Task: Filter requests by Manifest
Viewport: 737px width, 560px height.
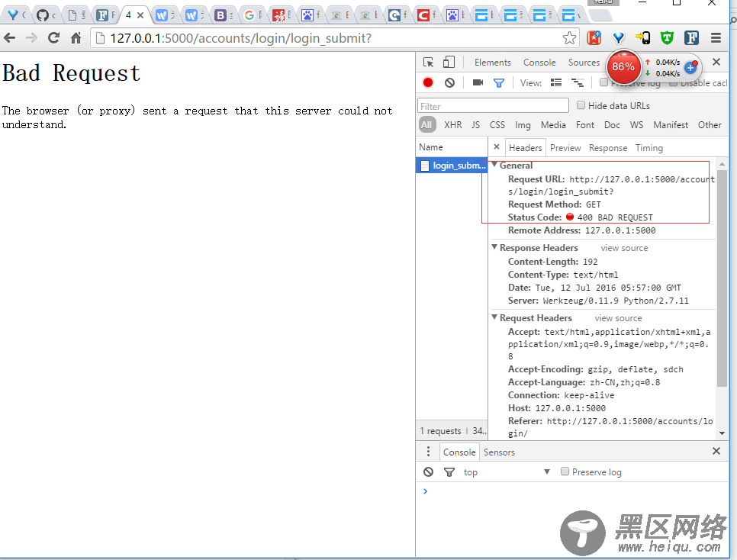Action: tap(671, 124)
